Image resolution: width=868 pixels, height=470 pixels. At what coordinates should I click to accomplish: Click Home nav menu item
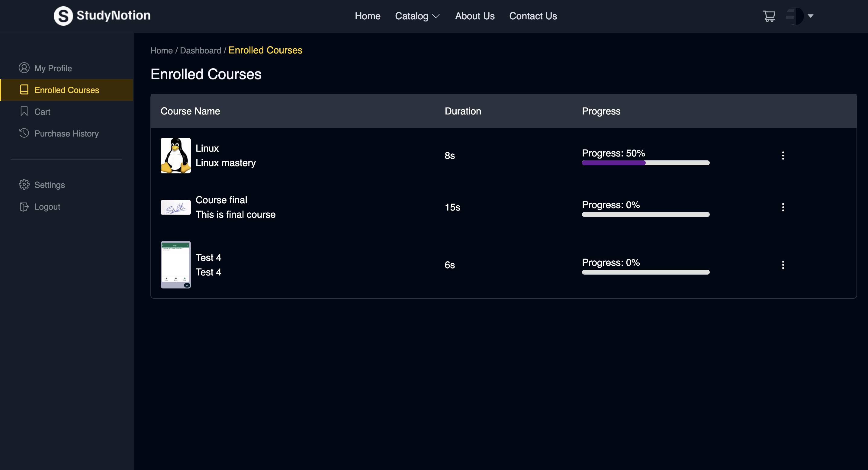coord(367,16)
